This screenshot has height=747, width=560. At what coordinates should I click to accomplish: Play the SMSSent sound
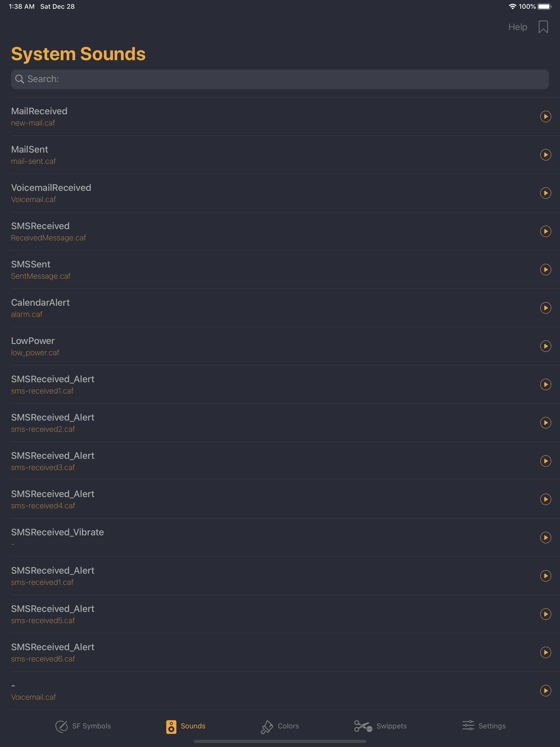click(546, 270)
